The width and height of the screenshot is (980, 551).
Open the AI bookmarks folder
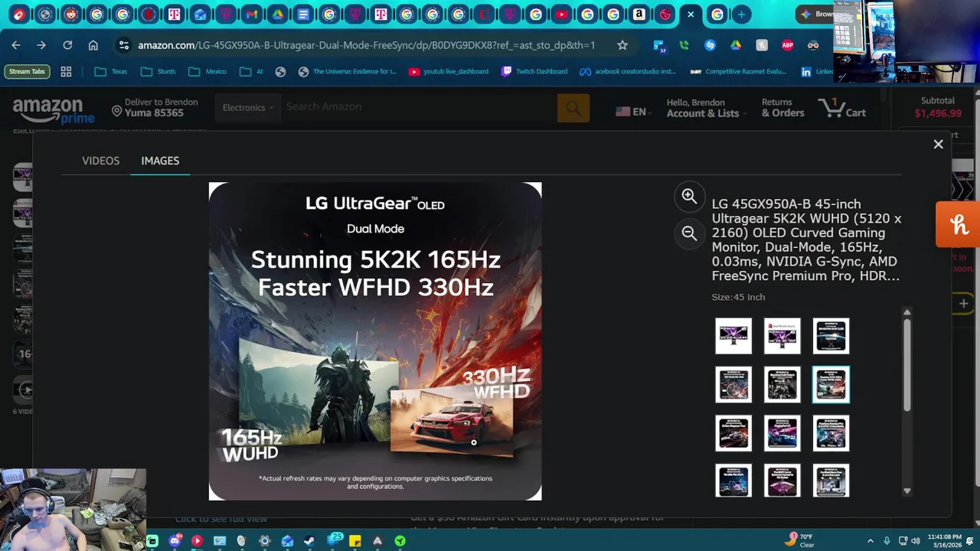point(251,71)
